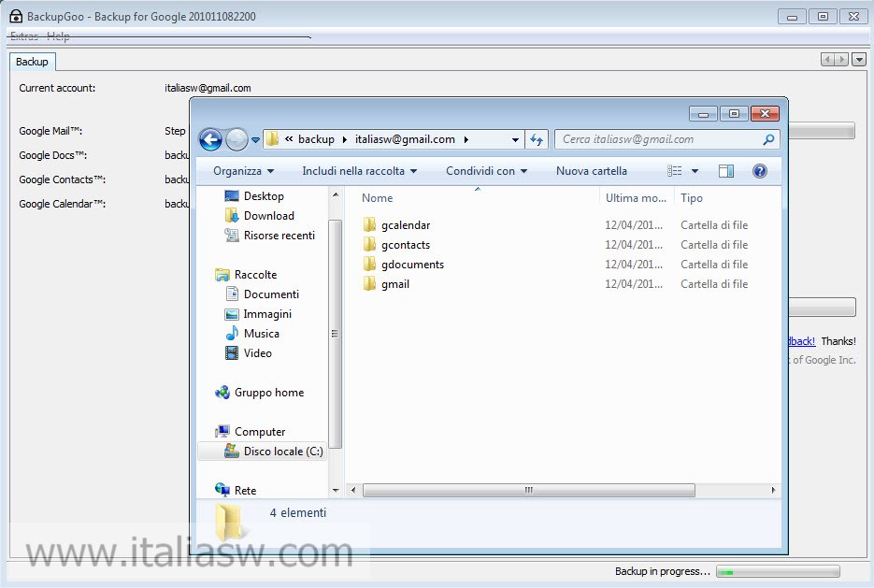Click the tab scroll left arrow in BackupGoo

click(x=828, y=60)
